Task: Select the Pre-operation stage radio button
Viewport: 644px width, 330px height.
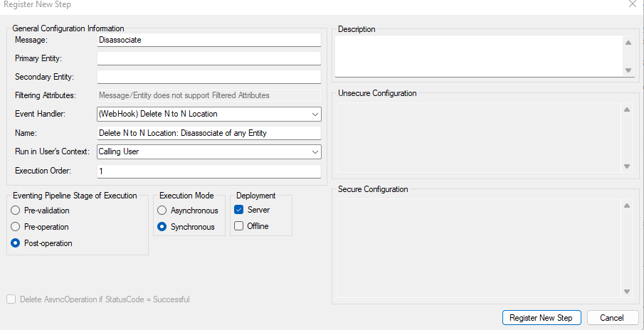Action: pos(16,227)
